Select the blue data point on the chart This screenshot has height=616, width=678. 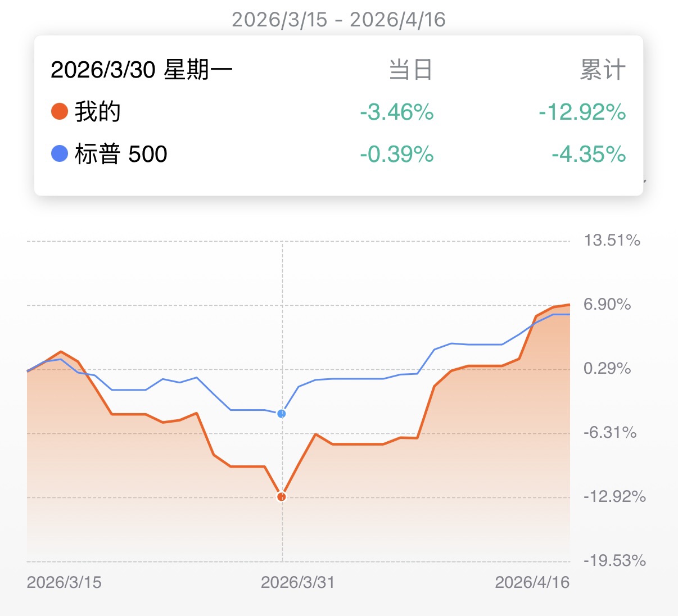pos(282,414)
